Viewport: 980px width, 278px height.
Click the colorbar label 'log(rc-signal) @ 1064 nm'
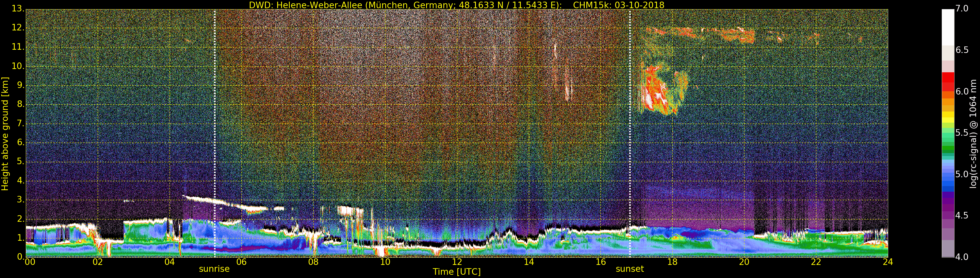973,134
